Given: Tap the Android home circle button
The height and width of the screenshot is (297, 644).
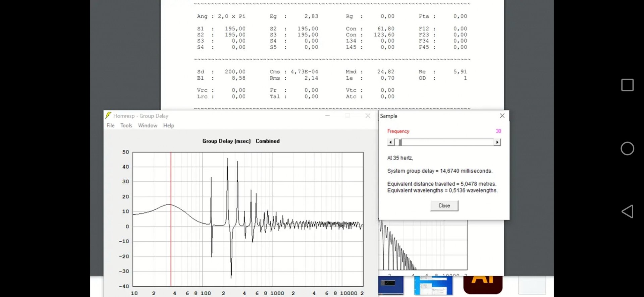Looking at the screenshot, I should (627, 148).
